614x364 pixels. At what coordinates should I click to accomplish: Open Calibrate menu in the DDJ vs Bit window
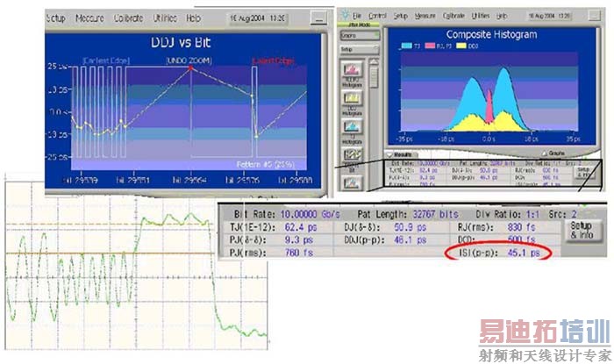coord(128,18)
